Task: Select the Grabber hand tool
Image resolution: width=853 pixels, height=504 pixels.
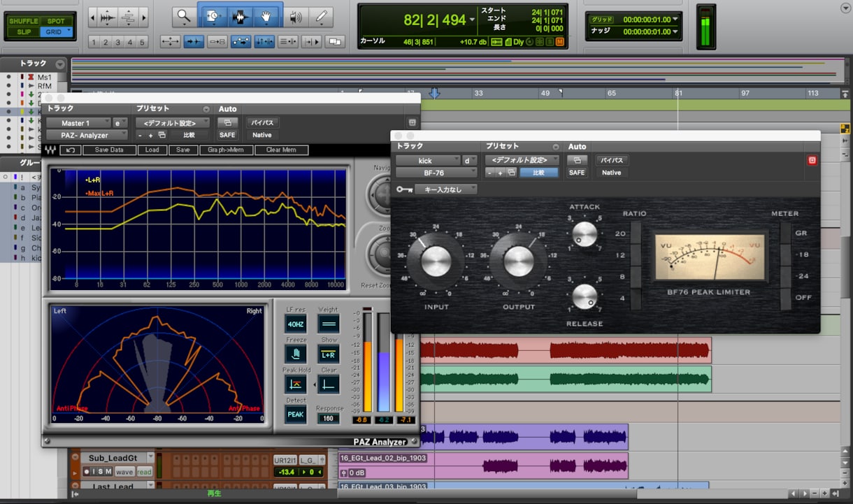Action: [x=266, y=15]
